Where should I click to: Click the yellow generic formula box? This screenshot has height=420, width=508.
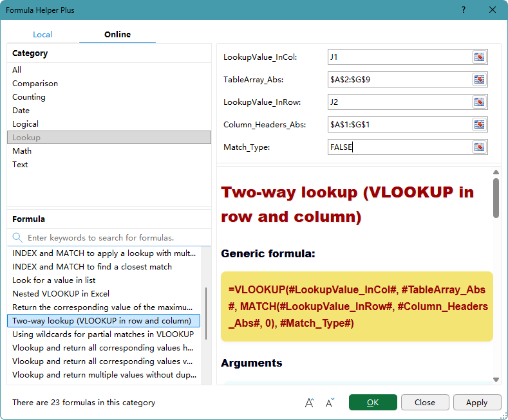coord(357,306)
